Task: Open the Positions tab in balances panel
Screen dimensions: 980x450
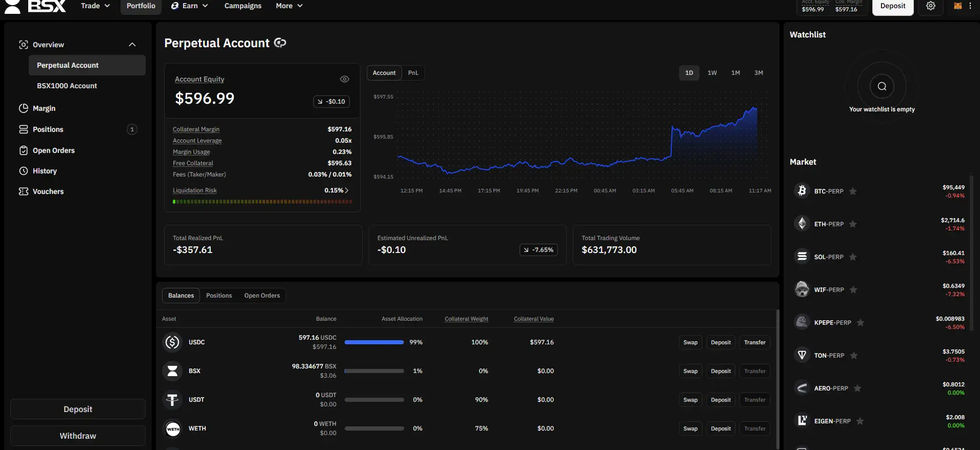Action: click(x=219, y=296)
